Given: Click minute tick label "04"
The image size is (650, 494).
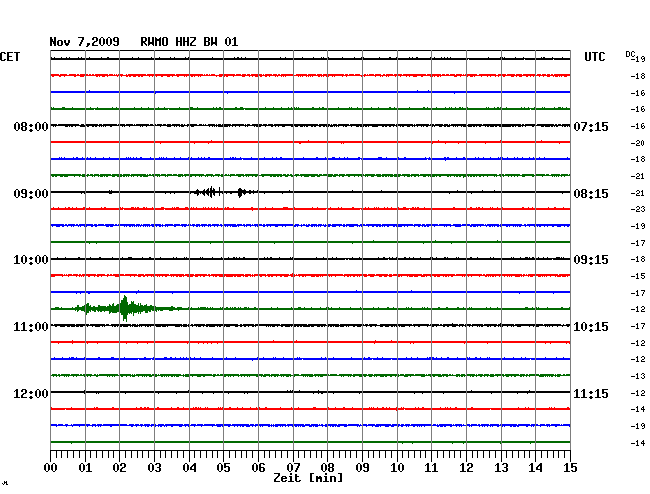Looking at the screenshot, I should [x=189, y=468].
